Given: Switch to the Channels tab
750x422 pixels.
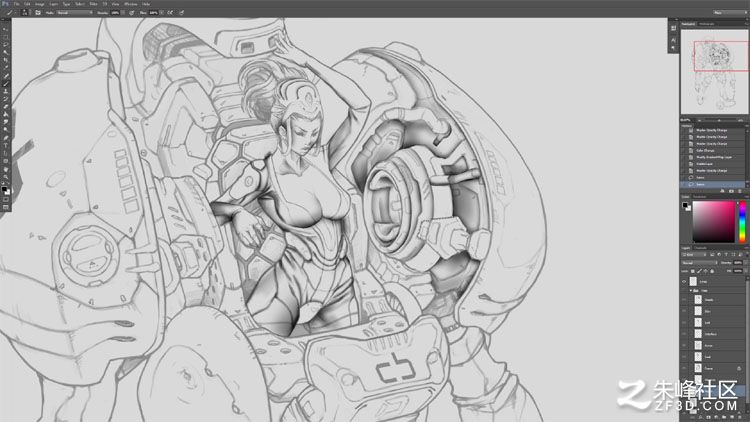Looking at the screenshot, I should (x=701, y=248).
